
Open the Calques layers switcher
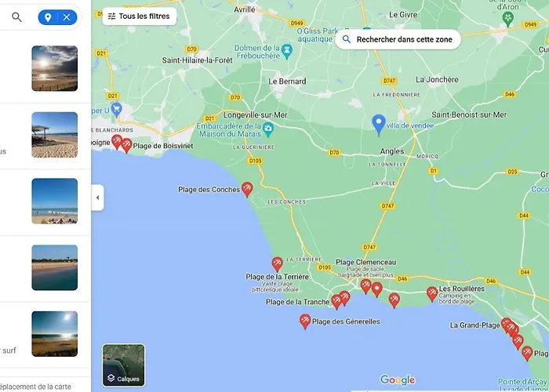[x=124, y=365]
